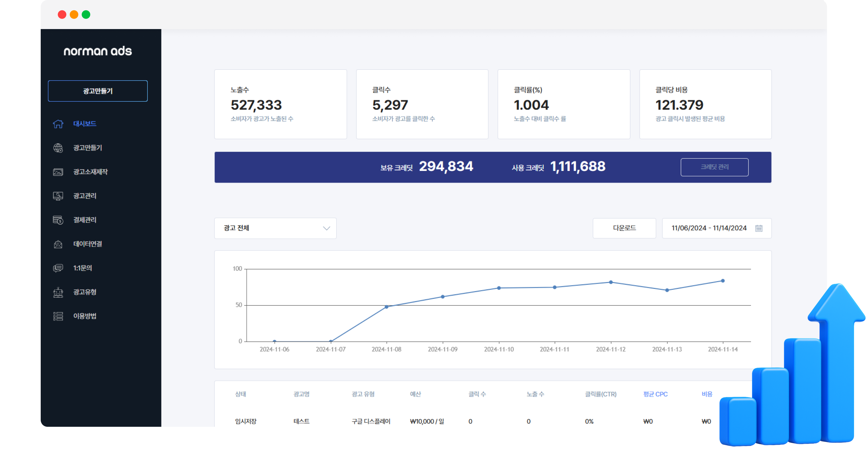Open the calendar icon in date range
The height and width of the screenshot is (449, 868).
click(x=758, y=228)
